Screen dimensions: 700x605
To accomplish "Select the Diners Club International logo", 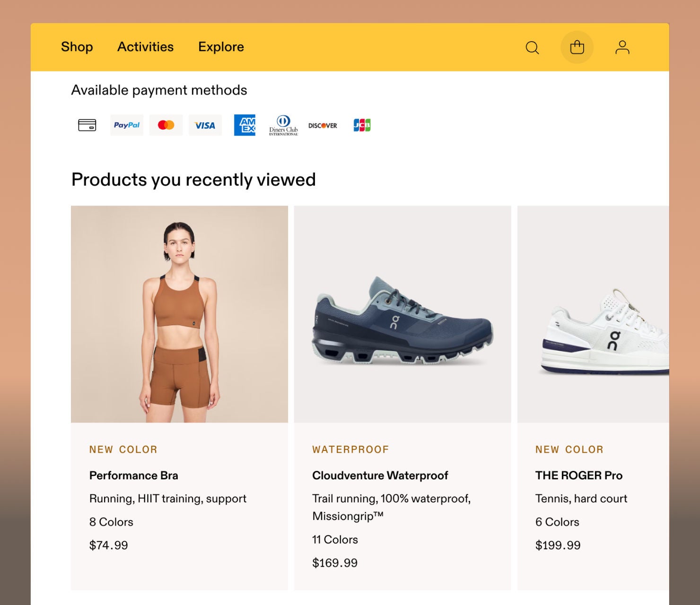I will click(x=283, y=125).
